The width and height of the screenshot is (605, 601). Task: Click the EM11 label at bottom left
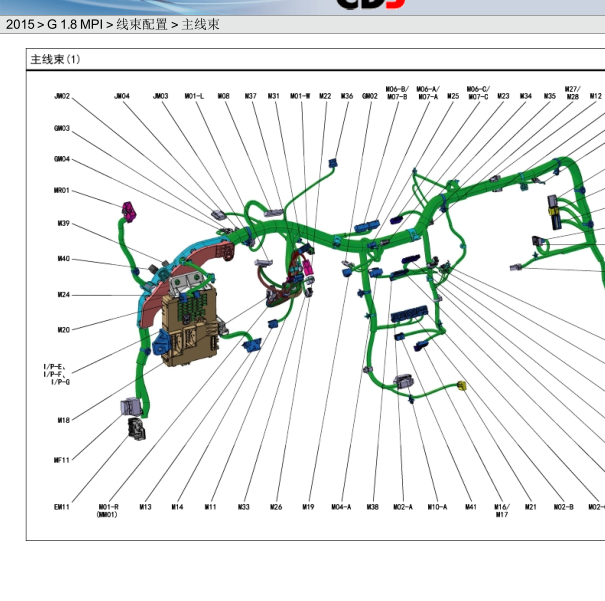(x=62, y=507)
